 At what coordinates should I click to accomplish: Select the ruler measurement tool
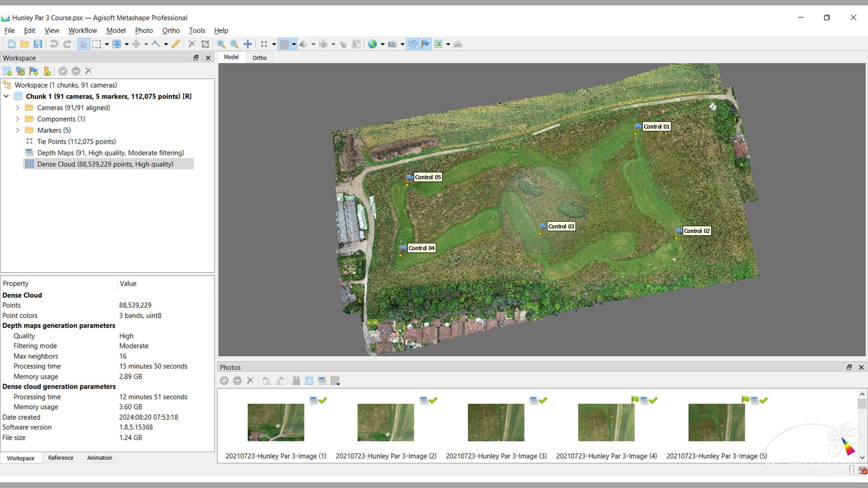click(x=176, y=44)
